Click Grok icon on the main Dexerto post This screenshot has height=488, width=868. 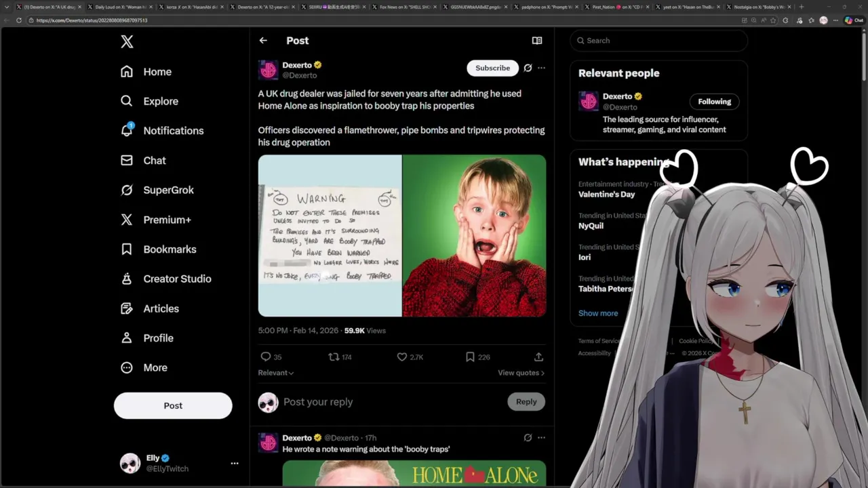coord(528,68)
